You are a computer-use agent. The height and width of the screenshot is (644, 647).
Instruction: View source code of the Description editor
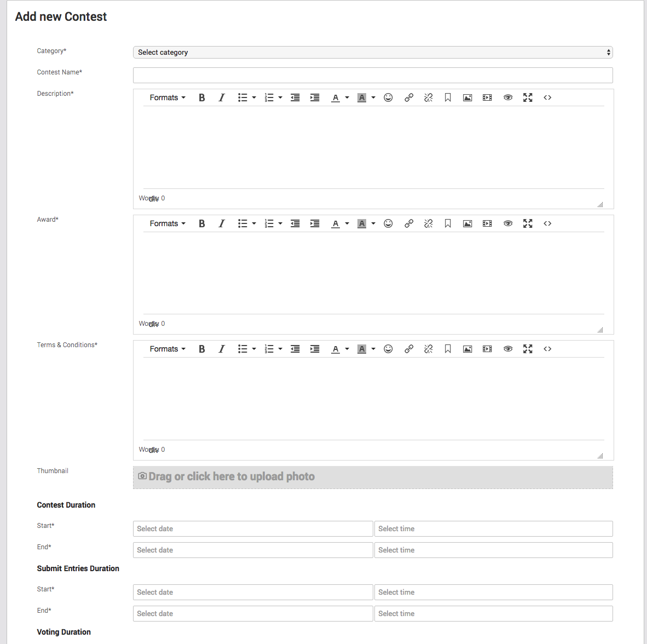tap(547, 97)
